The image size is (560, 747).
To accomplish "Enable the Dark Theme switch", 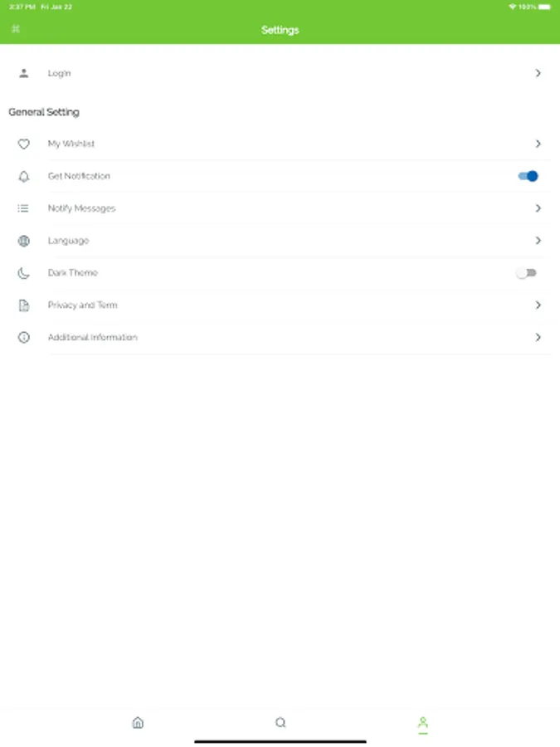I will pyautogui.click(x=527, y=273).
